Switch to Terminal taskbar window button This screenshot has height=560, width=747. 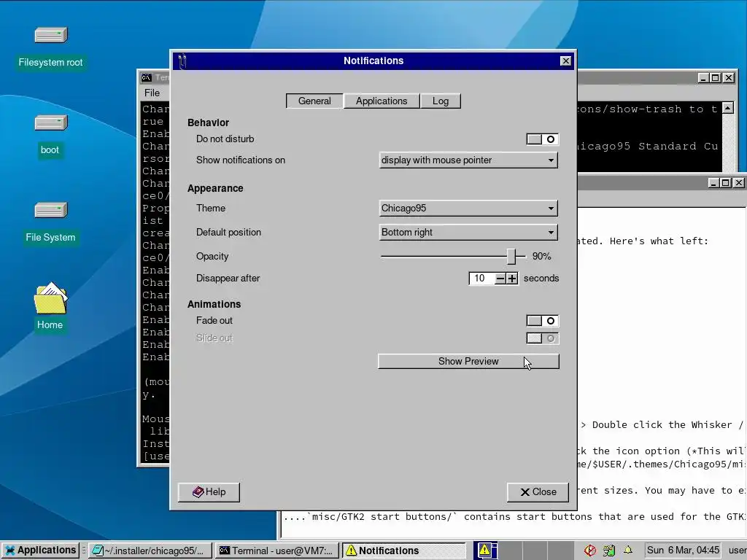coord(276,551)
